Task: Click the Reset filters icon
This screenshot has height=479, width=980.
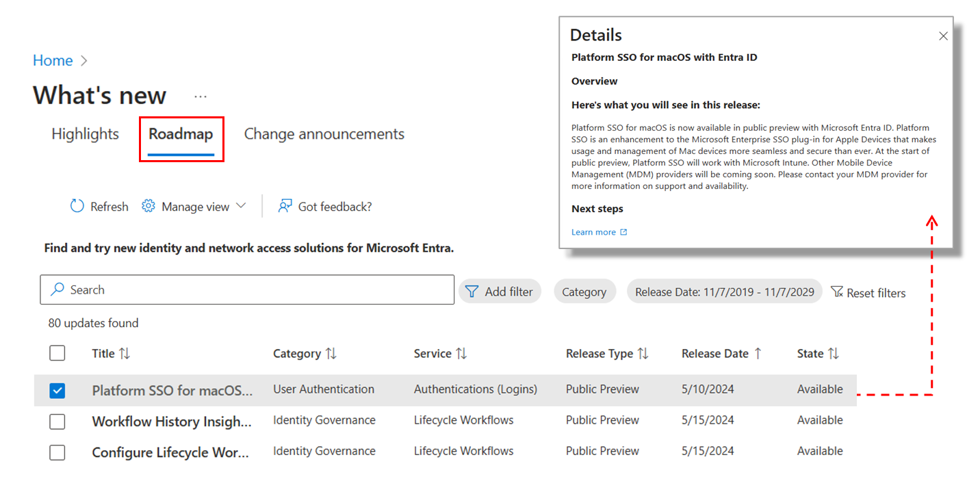Action: pyautogui.click(x=837, y=292)
